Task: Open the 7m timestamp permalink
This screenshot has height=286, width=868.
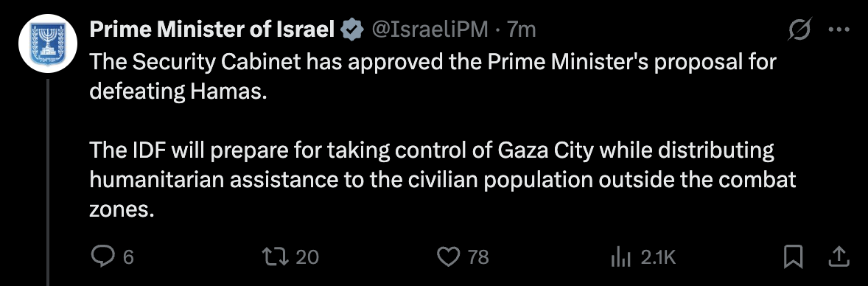Action: pyautogui.click(x=522, y=29)
